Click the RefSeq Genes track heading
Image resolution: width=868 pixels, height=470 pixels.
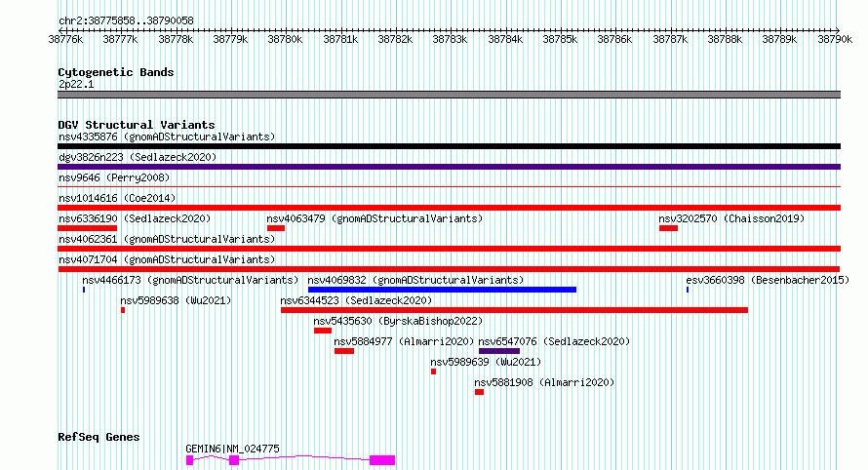pyautogui.click(x=99, y=437)
